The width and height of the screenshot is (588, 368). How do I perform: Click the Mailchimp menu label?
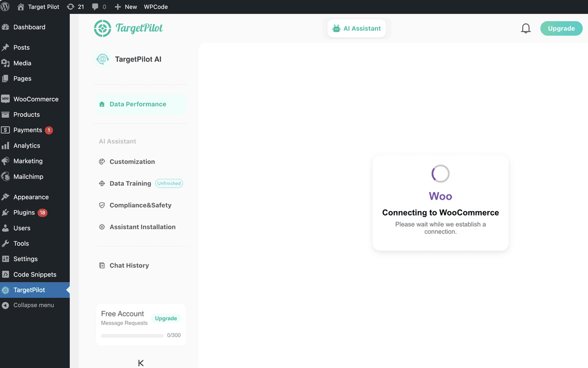pyautogui.click(x=28, y=177)
